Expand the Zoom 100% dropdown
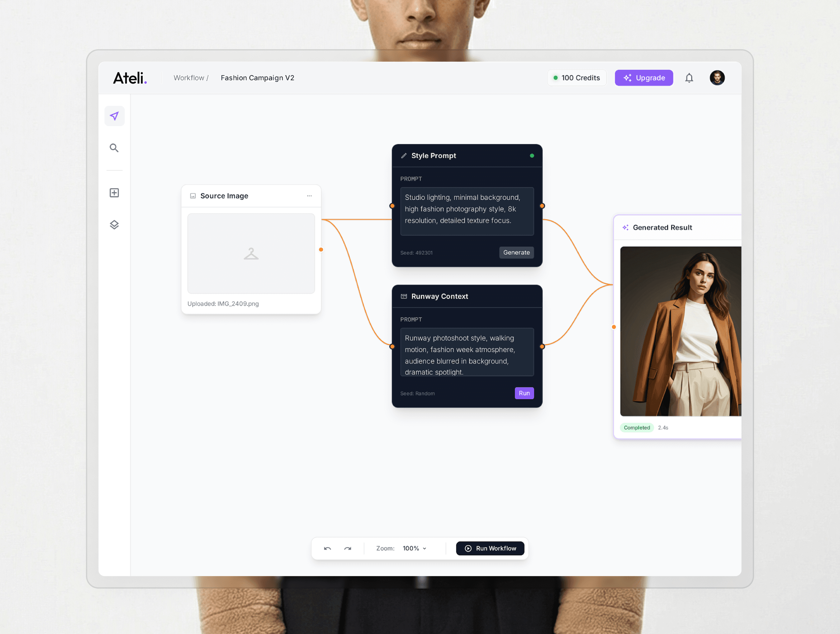Screen dimensions: 840x634 click(x=414, y=548)
